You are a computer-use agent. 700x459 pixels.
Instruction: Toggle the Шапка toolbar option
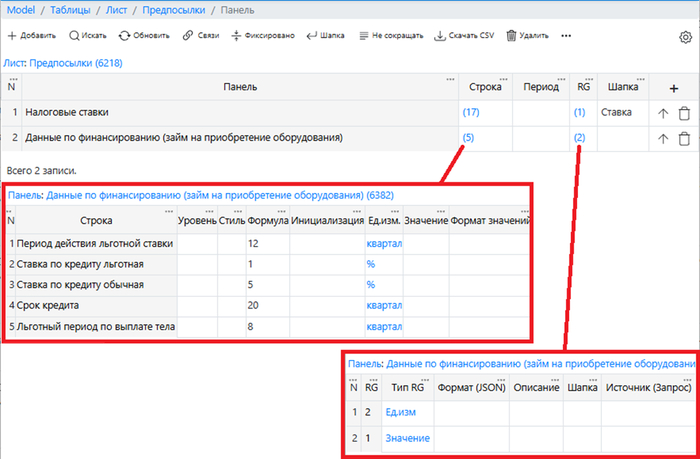click(325, 36)
